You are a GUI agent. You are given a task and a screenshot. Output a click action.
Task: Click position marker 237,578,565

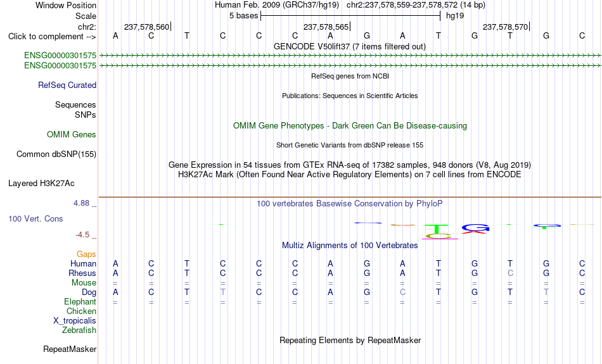pos(326,27)
